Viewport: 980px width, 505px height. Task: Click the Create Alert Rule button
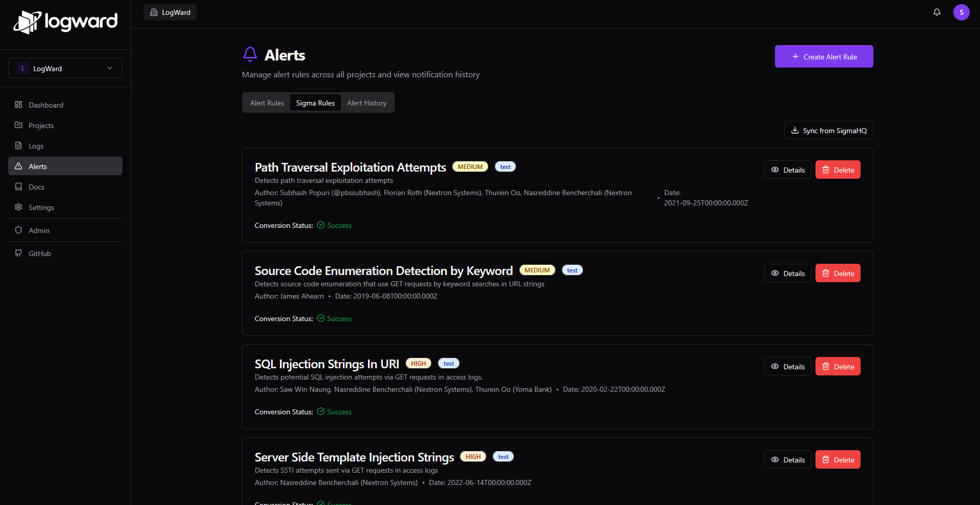pyautogui.click(x=823, y=56)
